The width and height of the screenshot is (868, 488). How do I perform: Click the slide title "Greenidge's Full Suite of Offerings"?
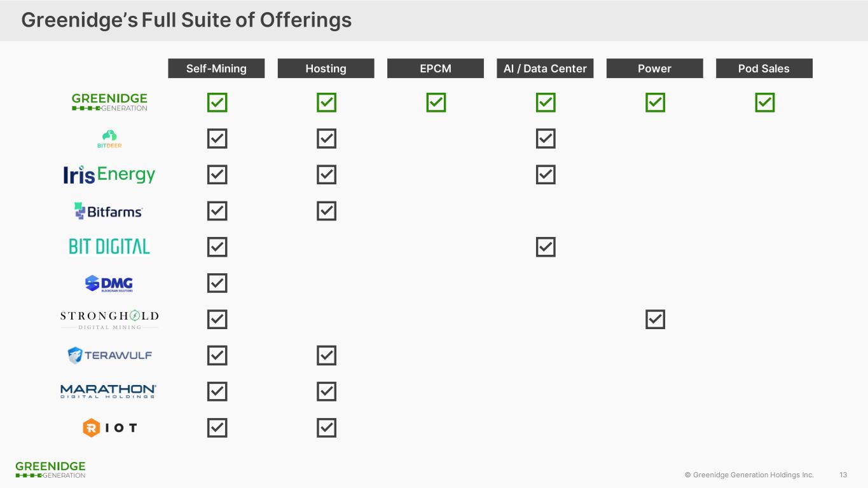[186, 20]
